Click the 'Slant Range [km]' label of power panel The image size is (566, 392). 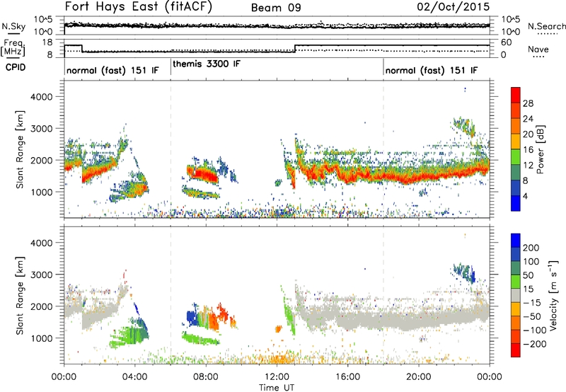coord(20,149)
